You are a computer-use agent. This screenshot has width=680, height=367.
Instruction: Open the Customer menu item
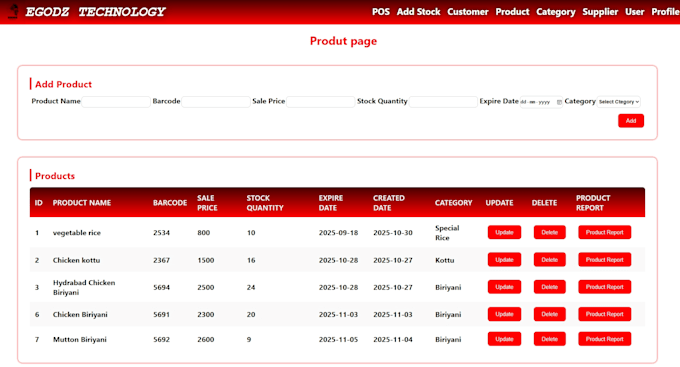coord(468,12)
